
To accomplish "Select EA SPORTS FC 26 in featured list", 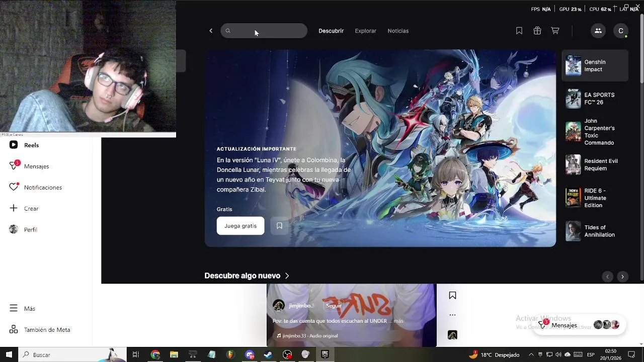I will (x=595, y=99).
